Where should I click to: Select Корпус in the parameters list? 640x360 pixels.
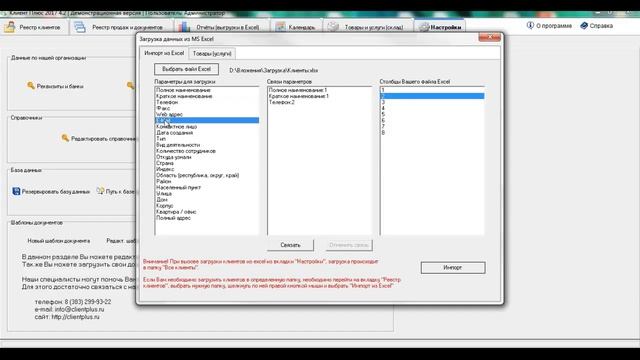pyautogui.click(x=207, y=206)
